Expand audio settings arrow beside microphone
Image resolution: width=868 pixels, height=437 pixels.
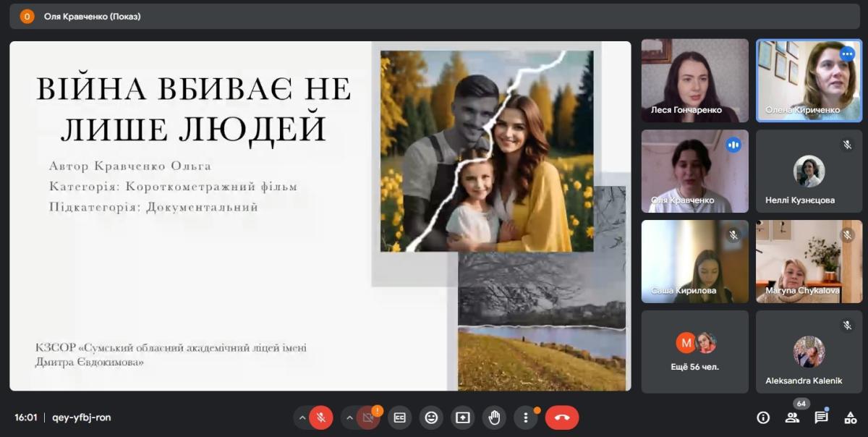tap(302, 417)
